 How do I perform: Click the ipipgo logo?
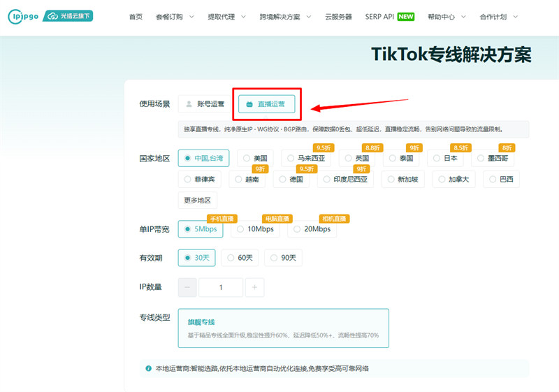pos(23,16)
